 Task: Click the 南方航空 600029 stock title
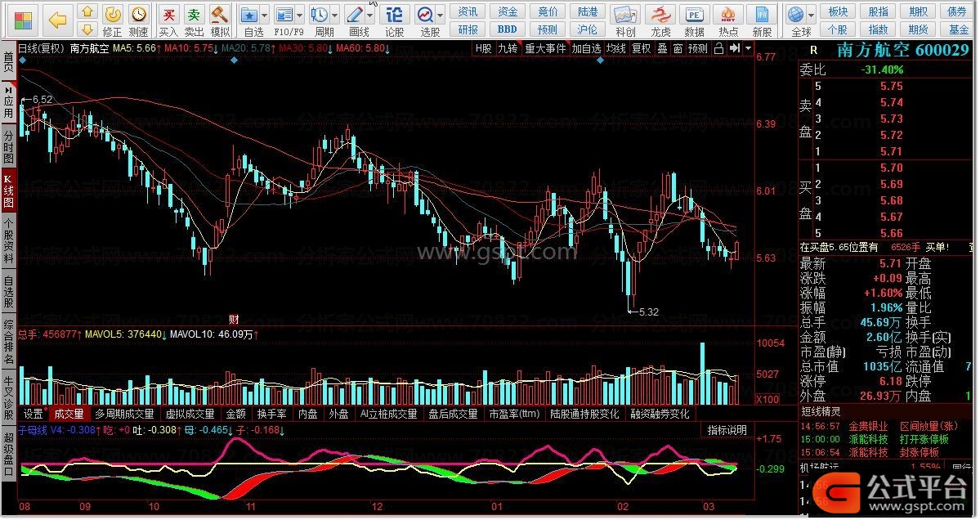(x=903, y=52)
